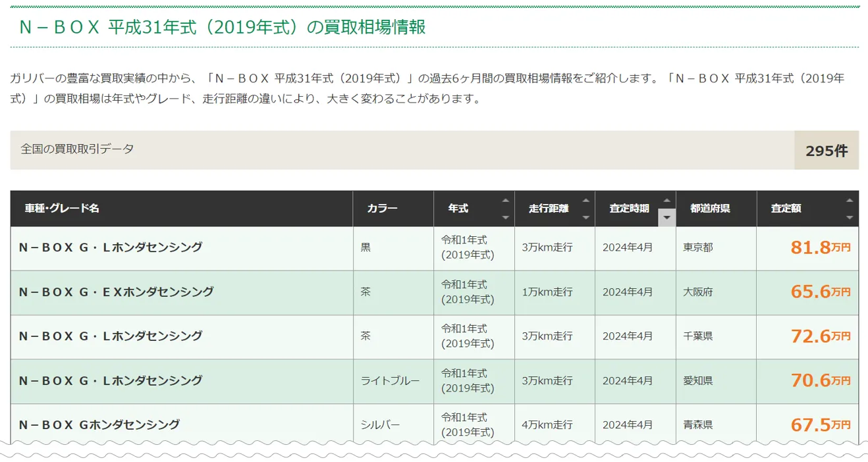Sort 査定額 descending with down arrow
This screenshot has width=868, height=462.
pos(849,217)
